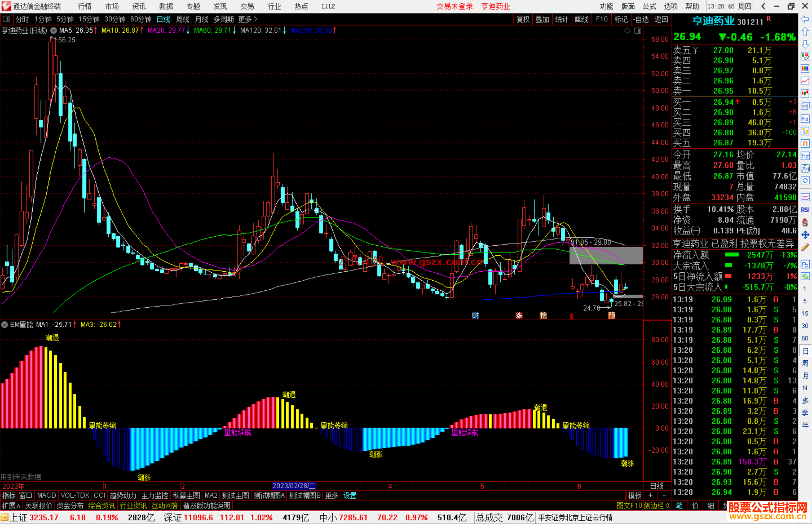
Task: Select the pencil drawing tool icon
Action: (x=805, y=247)
